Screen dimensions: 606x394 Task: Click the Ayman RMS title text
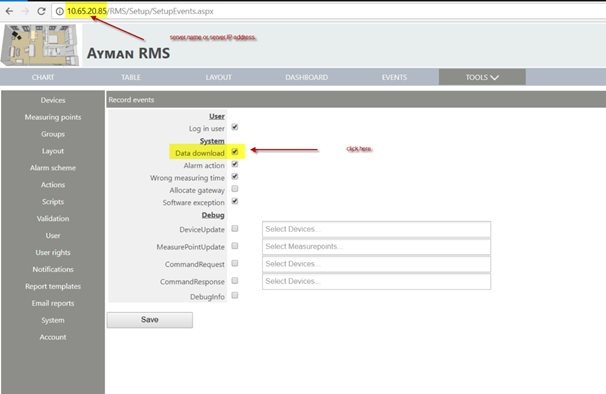(128, 53)
